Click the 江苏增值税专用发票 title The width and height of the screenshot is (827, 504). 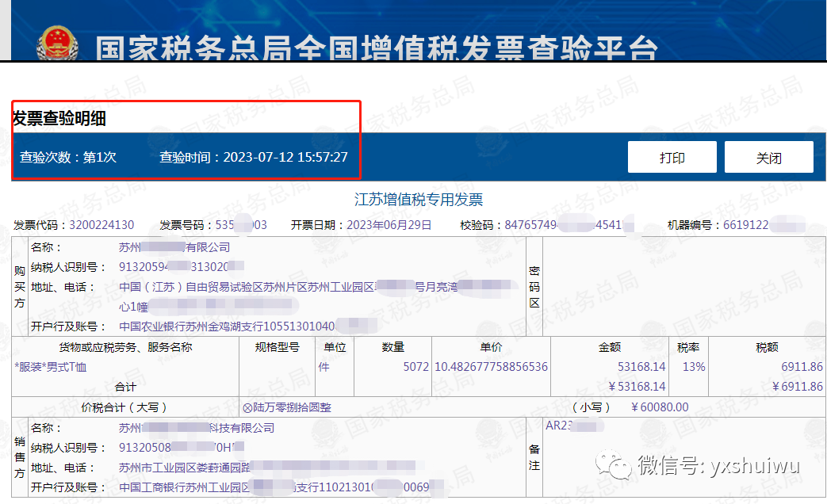coord(418,199)
